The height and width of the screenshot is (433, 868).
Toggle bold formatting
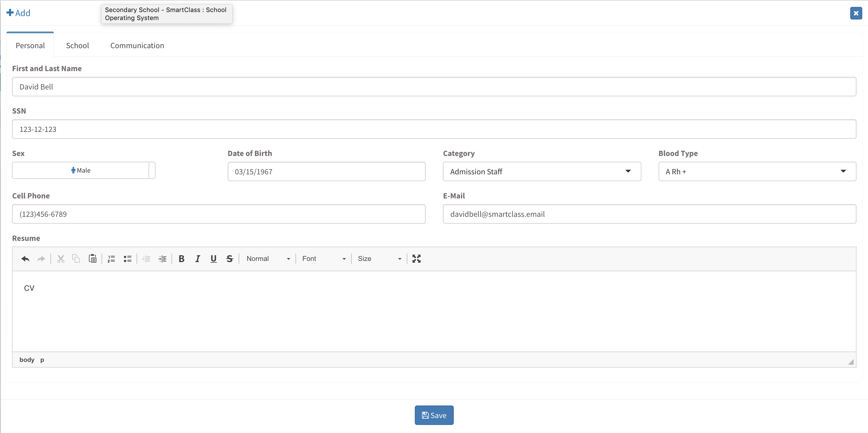(181, 258)
